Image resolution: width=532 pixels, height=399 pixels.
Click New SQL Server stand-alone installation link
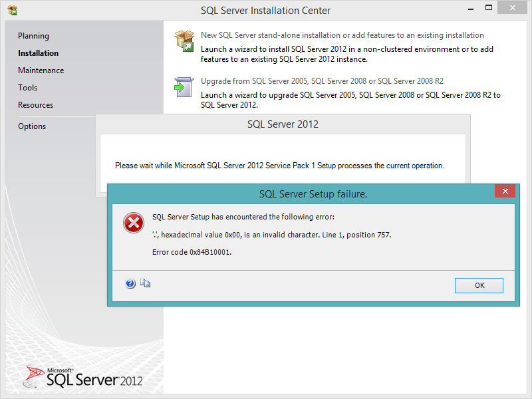click(342, 35)
